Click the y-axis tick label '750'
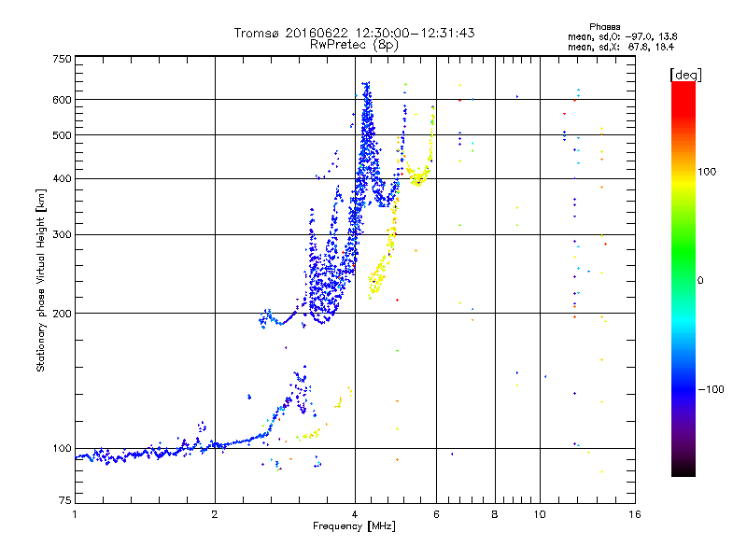 coord(62,59)
